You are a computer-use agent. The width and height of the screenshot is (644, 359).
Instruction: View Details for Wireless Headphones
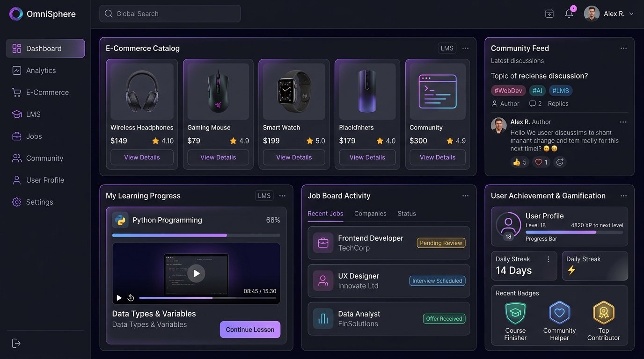142,158
